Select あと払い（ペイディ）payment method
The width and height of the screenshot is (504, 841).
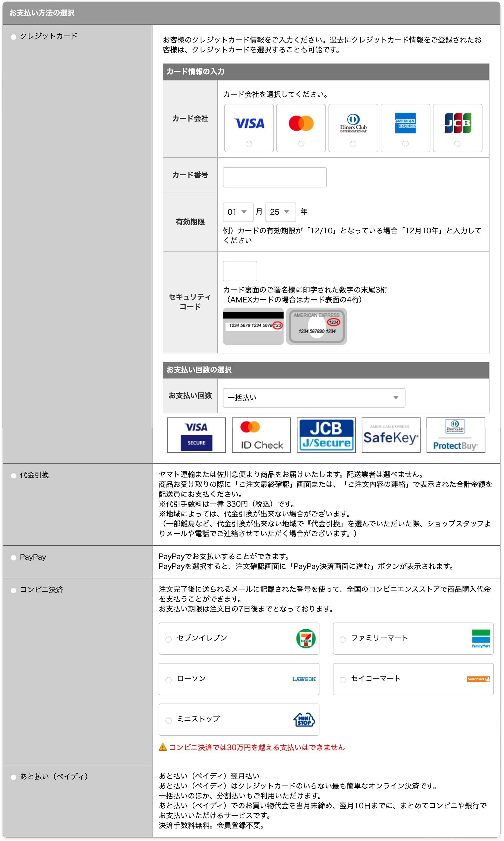pos(14,777)
